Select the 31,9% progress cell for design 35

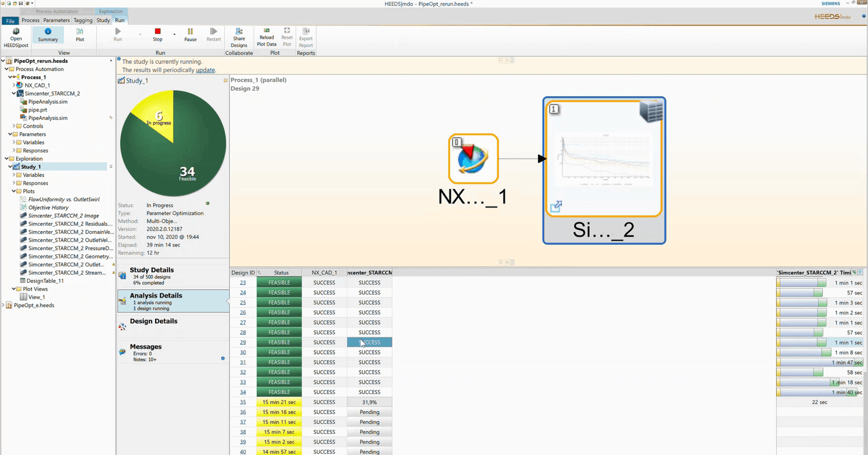tap(369, 402)
